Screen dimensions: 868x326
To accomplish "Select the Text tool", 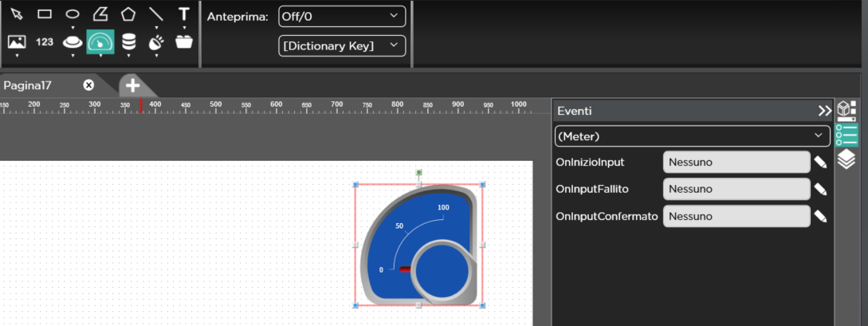I will pos(183,14).
